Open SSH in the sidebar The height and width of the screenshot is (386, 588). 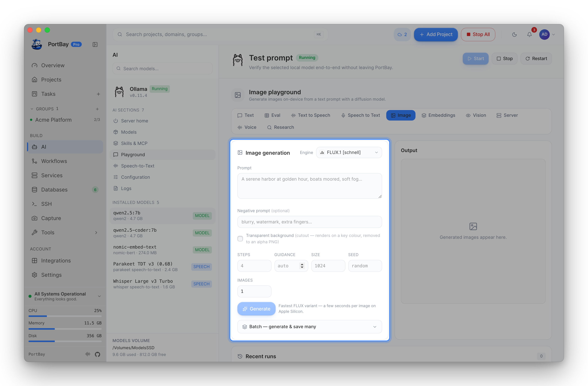point(65,204)
